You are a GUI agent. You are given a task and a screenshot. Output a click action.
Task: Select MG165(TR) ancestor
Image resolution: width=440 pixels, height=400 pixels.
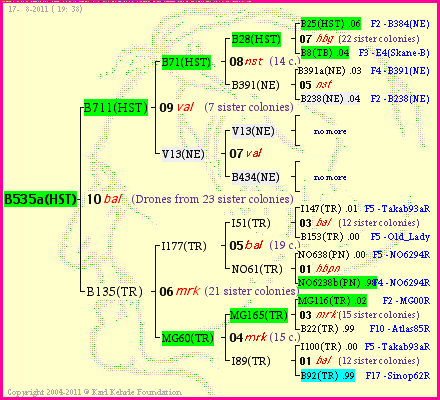[x=259, y=315]
